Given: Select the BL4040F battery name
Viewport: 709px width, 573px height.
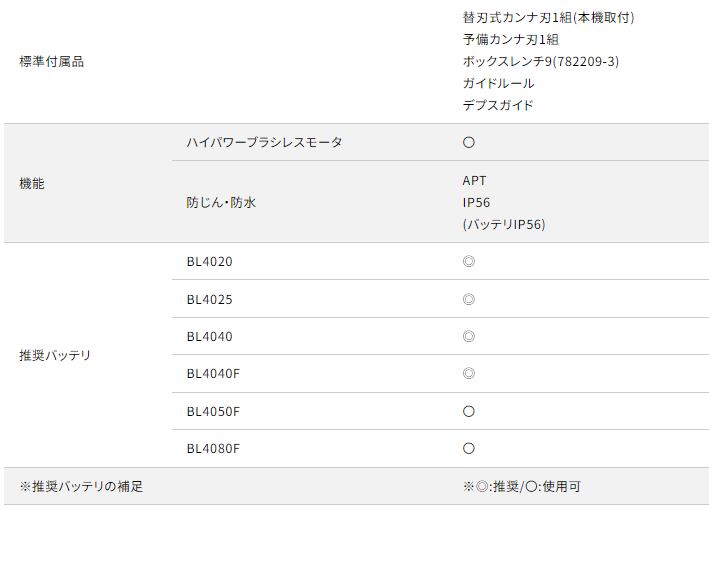Looking at the screenshot, I should [x=213, y=374].
